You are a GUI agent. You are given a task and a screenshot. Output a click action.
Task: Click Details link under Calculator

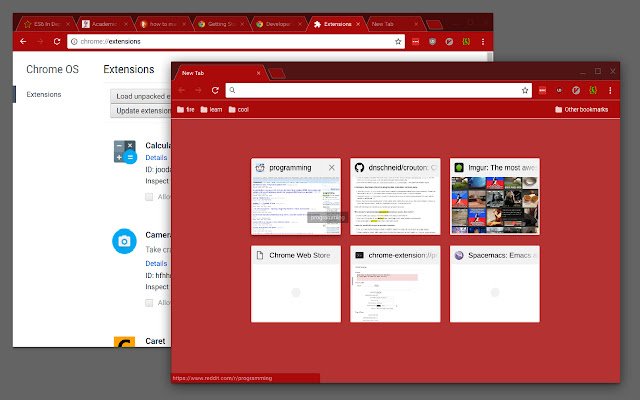click(156, 157)
